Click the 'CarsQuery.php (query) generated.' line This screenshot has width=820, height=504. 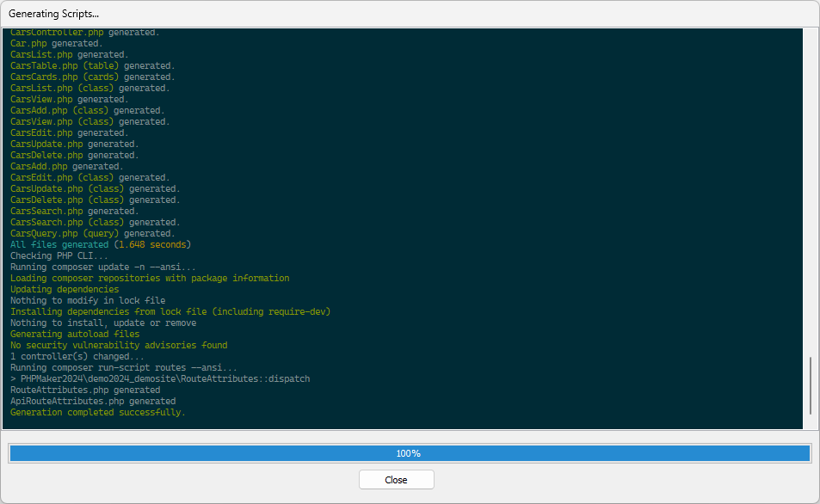coord(93,234)
